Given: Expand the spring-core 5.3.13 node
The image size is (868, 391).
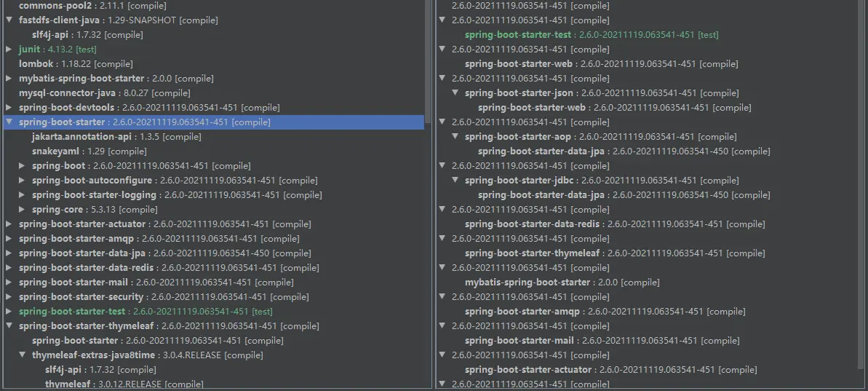Looking at the screenshot, I should [22, 210].
